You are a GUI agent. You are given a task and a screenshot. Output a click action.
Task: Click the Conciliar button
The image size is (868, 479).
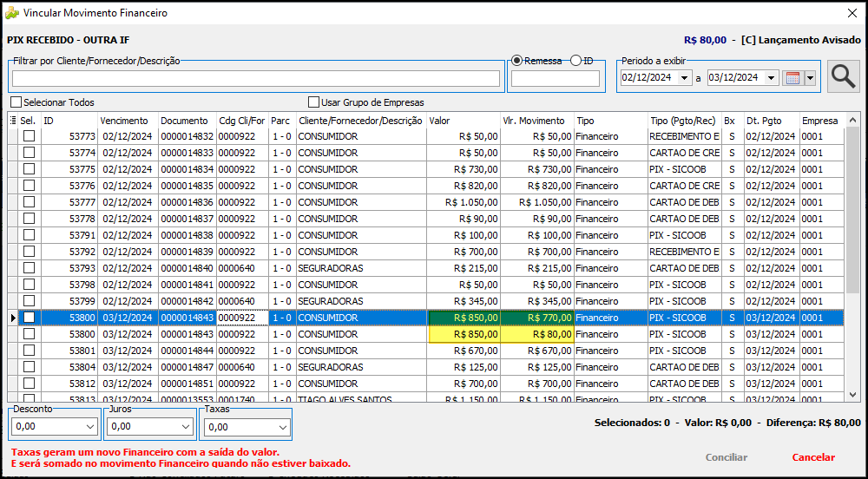click(727, 457)
